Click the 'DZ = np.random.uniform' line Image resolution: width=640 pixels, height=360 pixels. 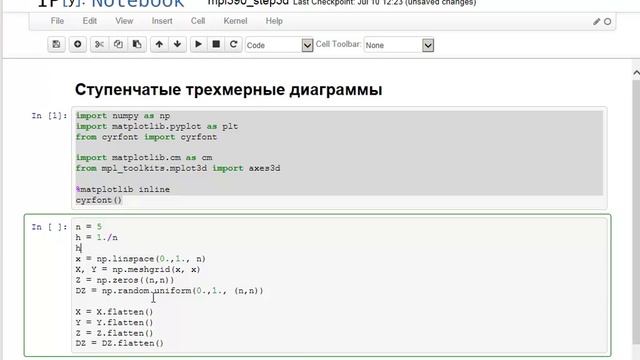pyautogui.click(x=169, y=291)
